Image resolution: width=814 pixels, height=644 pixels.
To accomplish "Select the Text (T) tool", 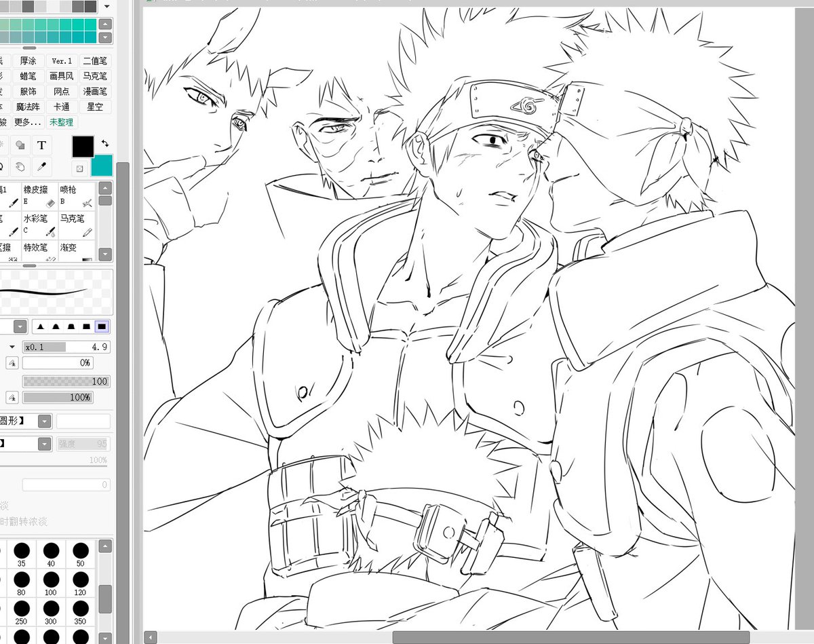I will pyautogui.click(x=41, y=145).
